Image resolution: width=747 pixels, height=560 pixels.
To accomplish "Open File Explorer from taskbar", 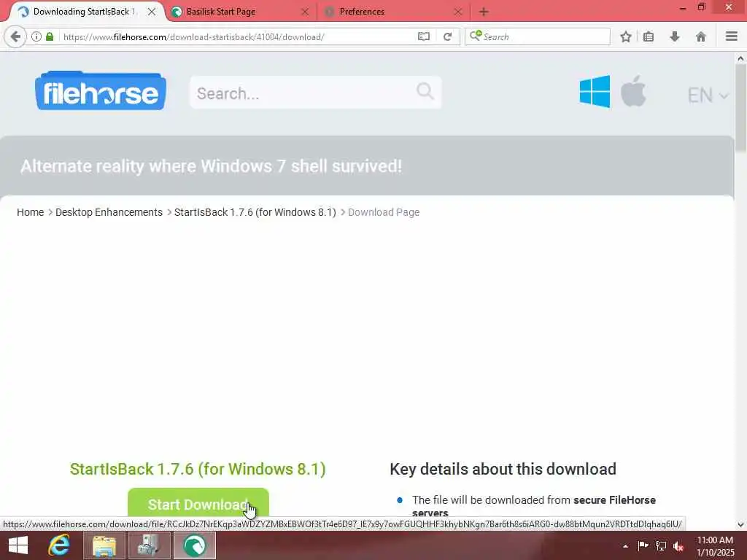I will [x=104, y=545].
